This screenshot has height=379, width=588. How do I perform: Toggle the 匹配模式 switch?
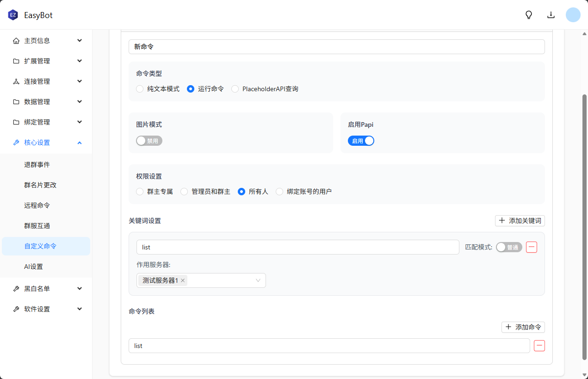coord(509,247)
